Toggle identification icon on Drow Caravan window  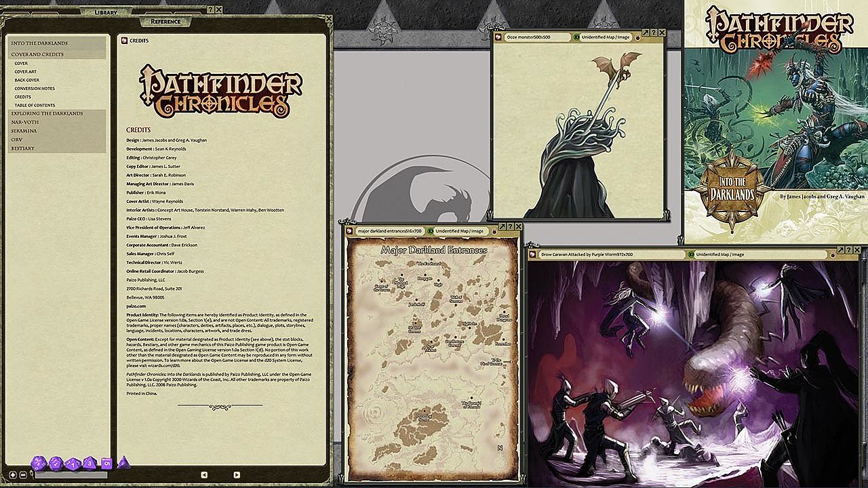click(x=691, y=254)
